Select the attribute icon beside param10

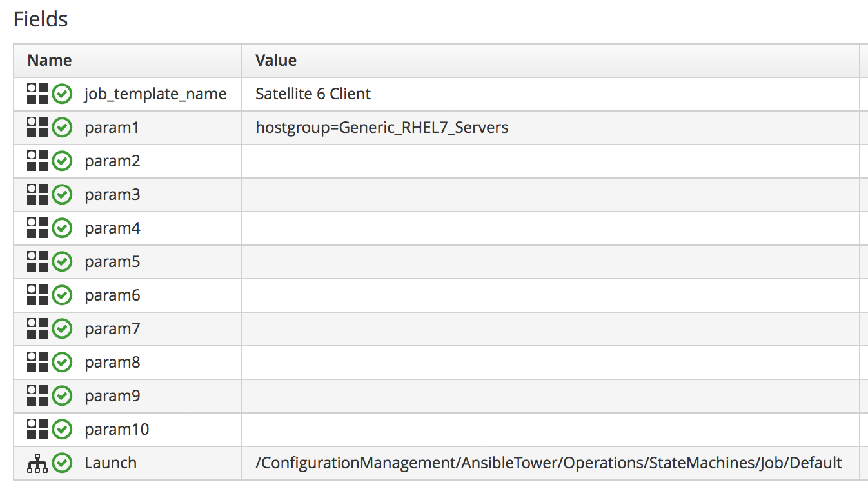tap(37, 430)
